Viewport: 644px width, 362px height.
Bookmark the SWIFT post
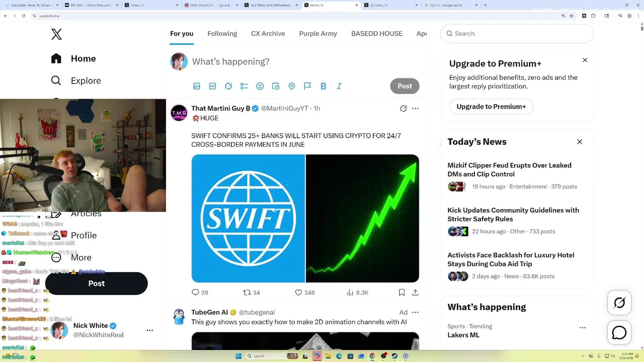401,292
